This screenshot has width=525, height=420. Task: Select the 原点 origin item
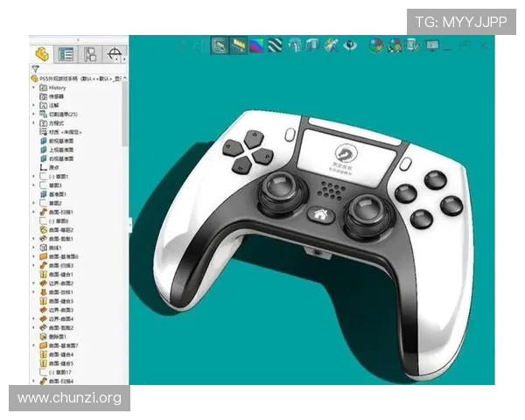53,167
